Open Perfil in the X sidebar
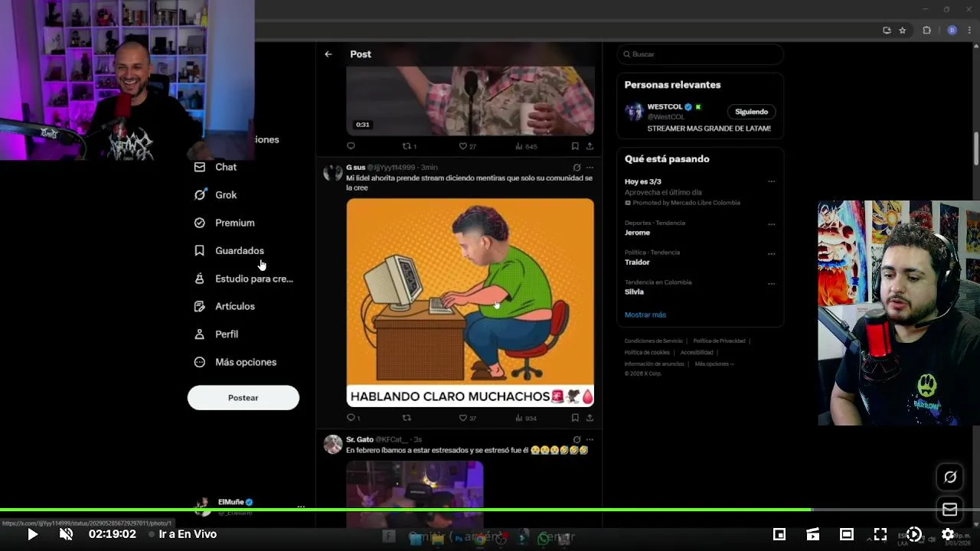The image size is (980, 551). click(216, 334)
